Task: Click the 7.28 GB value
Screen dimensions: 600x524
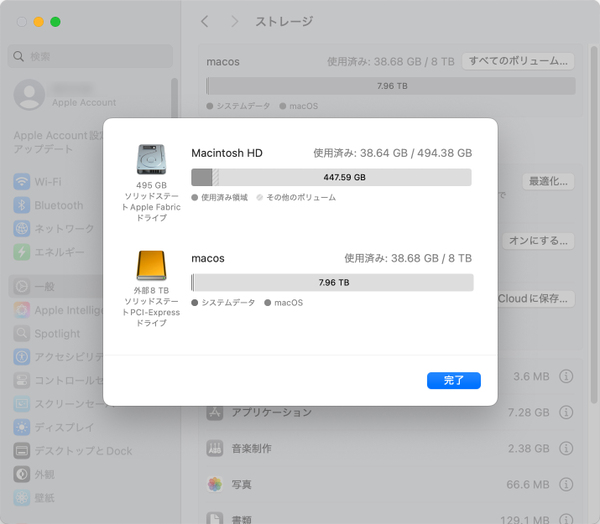Action: pos(528,413)
